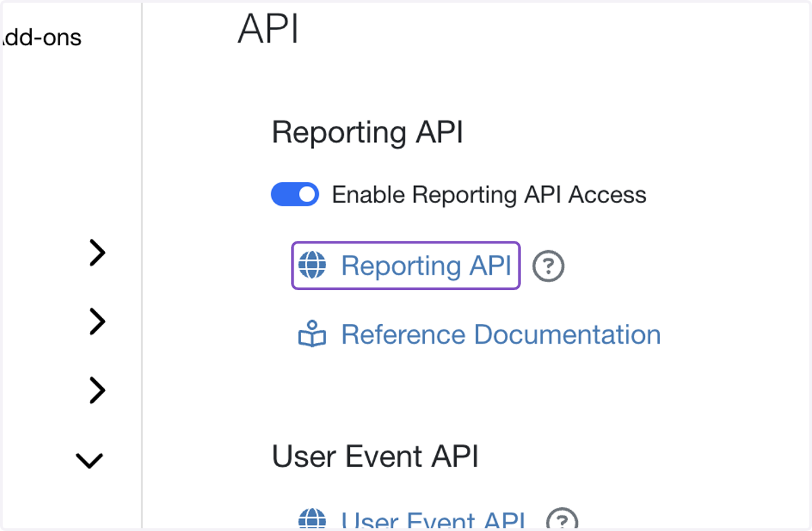Image resolution: width=812 pixels, height=531 pixels.
Task: Open help icon next to User Event API
Action: click(x=562, y=520)
